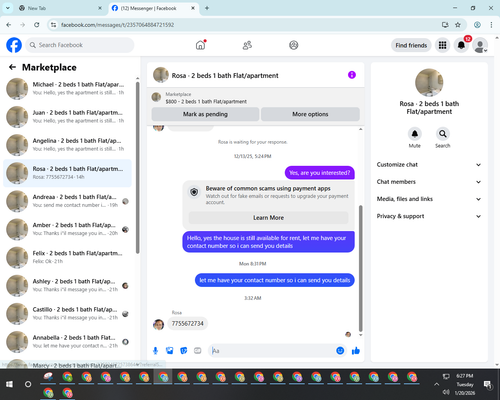Bookmark this page star icon
The width and height of the screenshot is (500, 400).
coord(458,25)
